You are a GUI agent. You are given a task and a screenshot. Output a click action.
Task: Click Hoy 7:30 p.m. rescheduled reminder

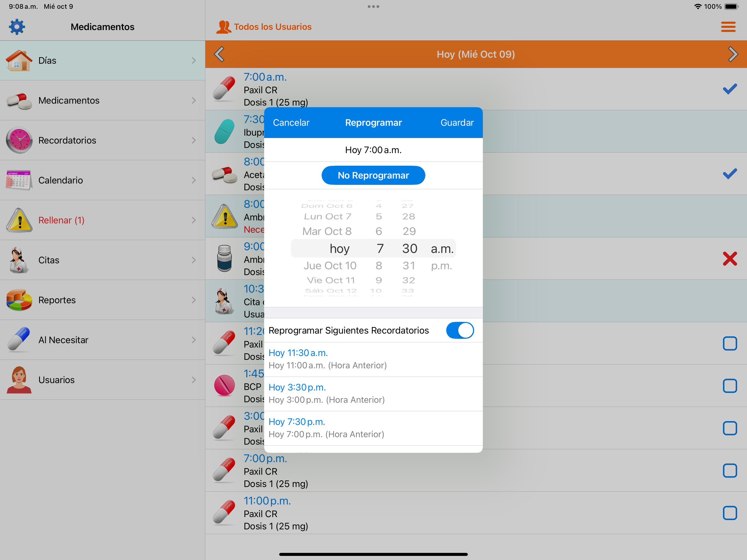373,428
